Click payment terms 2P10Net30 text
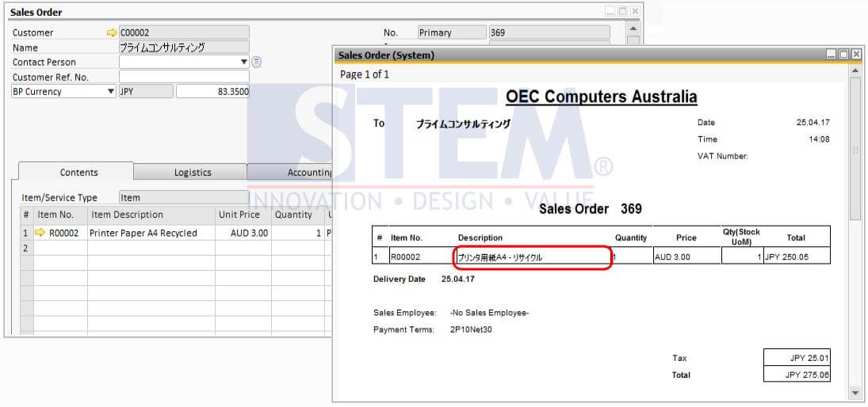Image resolution: width=868 pixels, height=407 pixels. (471, 329)
